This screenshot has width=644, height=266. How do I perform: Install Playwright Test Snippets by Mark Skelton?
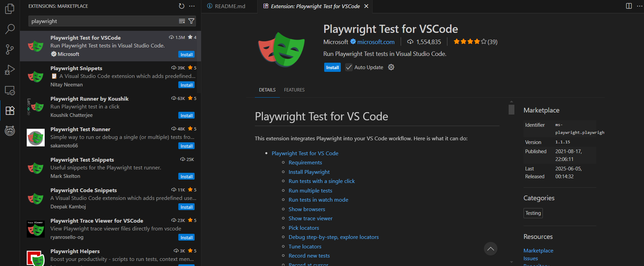coord(186,177)
